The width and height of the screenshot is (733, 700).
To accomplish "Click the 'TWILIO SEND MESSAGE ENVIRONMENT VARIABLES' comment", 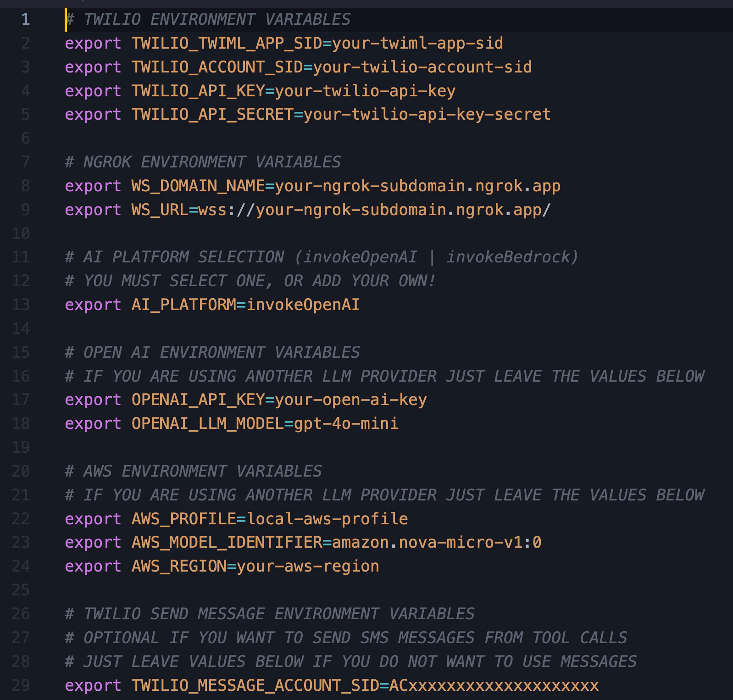I will 270,614.
